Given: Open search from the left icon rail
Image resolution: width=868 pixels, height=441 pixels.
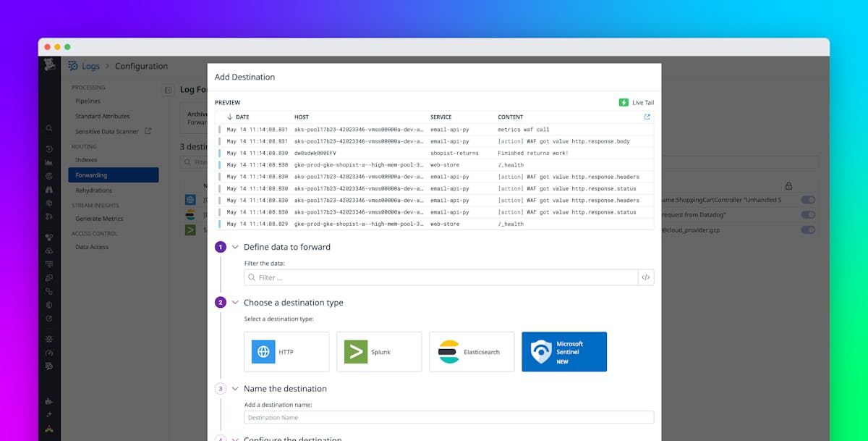Looking at the screenshot, I should (48, 128).
